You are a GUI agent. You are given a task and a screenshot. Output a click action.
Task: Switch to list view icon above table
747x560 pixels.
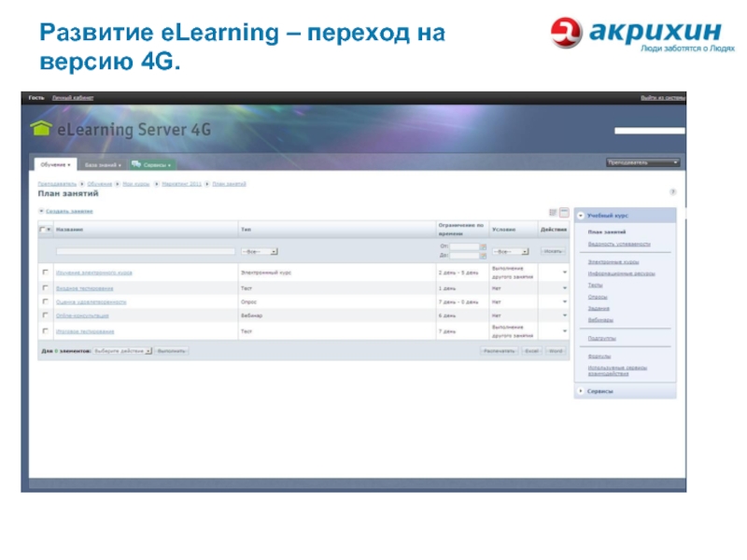click(x=553, y=213)
